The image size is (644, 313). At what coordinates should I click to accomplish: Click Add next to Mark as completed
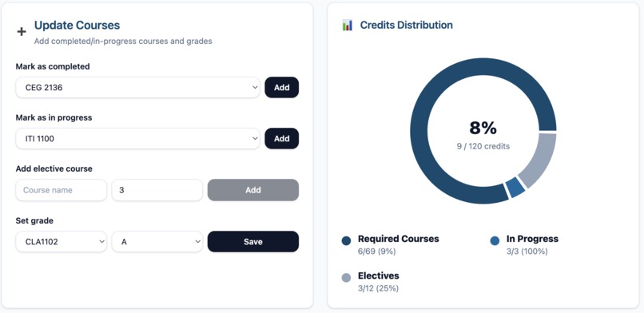pyautogui.click(x=282, y=87)
